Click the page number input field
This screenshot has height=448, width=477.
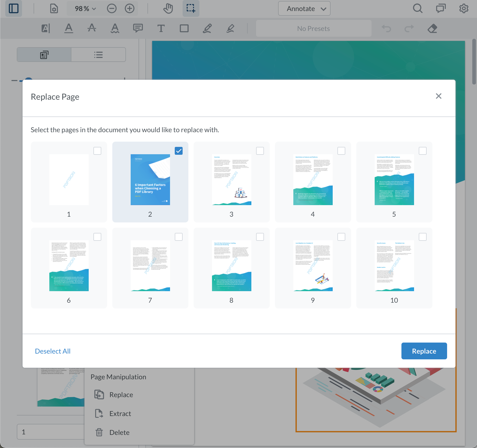(x=51, y=432)
